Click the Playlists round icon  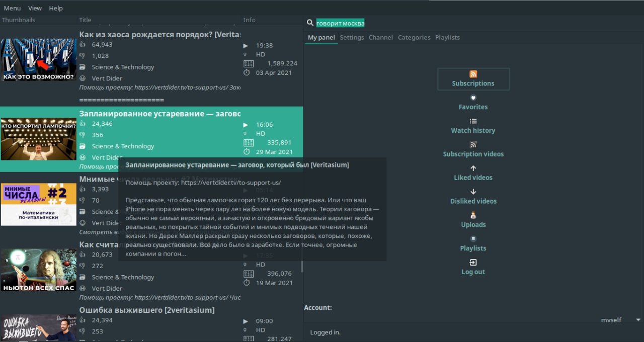(x=473, y=239)
